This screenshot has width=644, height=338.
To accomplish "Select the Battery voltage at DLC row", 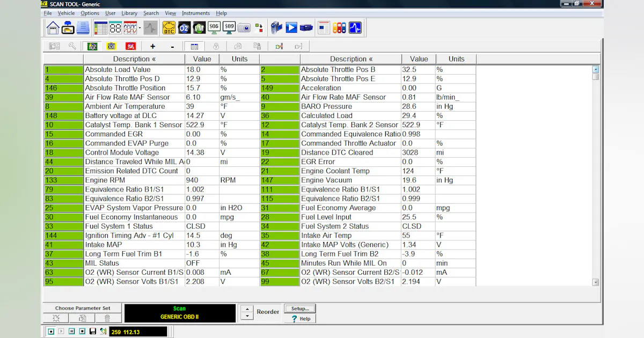I will (x=151, y=116).
